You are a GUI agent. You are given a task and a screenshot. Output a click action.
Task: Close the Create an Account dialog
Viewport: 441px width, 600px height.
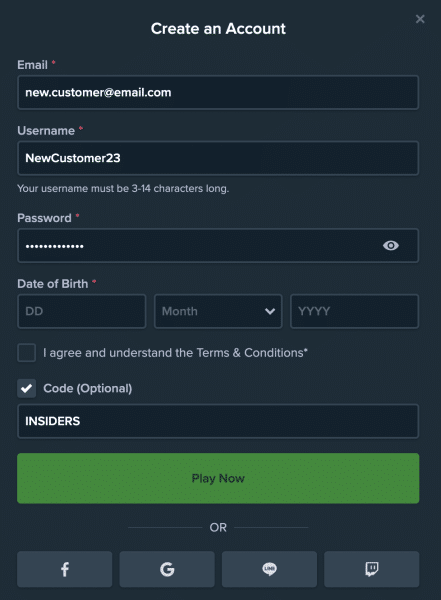tap(420, 19)
